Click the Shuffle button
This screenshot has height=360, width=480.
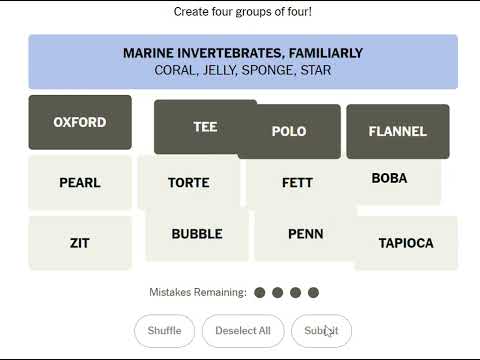pos(164,331)
